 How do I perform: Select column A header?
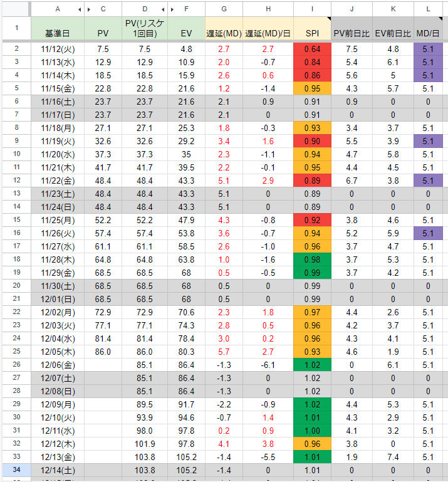(58, 9)
